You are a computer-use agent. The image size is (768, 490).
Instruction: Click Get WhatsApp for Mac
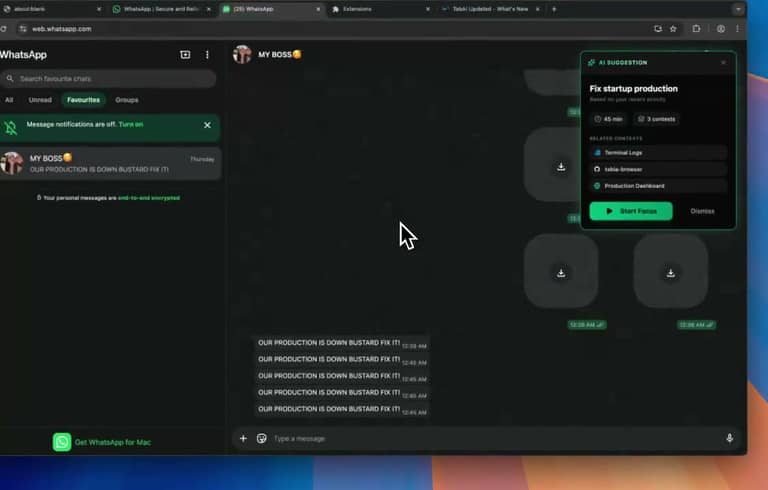tap(113, 442)
